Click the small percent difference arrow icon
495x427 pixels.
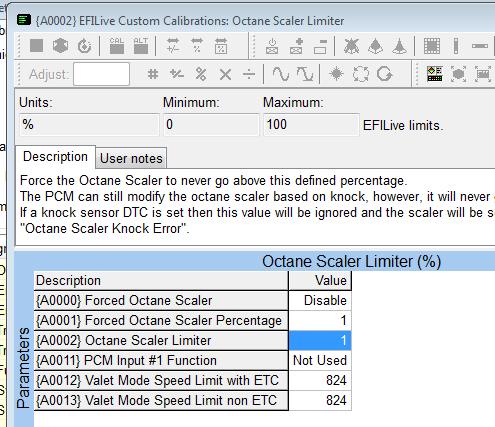pyautogui.click(x=197, y=45)
